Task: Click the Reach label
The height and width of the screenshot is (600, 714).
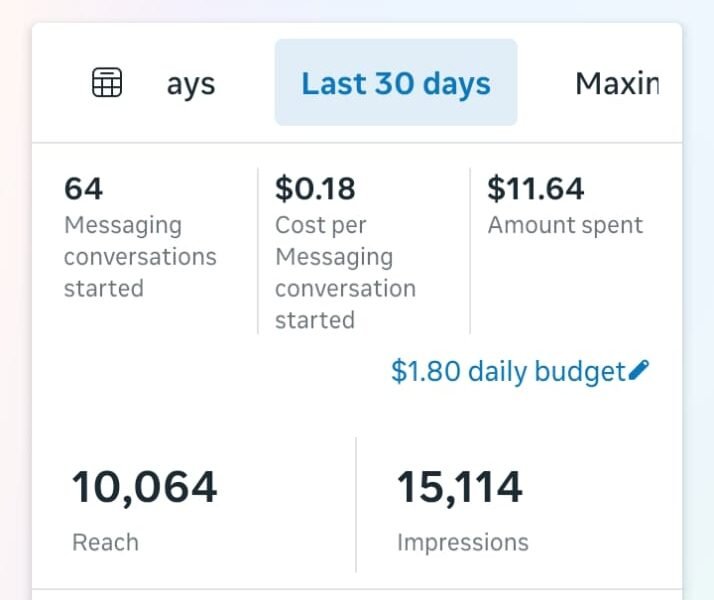Action: (105, 543)
